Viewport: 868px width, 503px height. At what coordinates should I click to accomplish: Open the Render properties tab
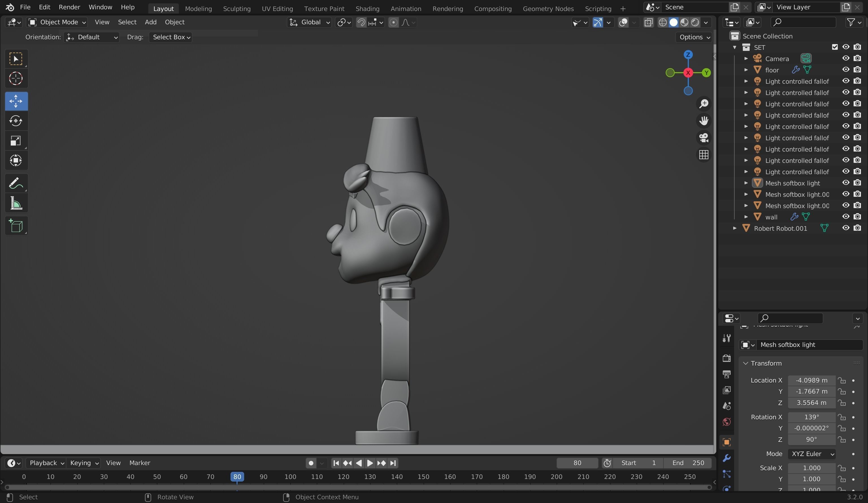pyautogui.click(x=727, y=358)
